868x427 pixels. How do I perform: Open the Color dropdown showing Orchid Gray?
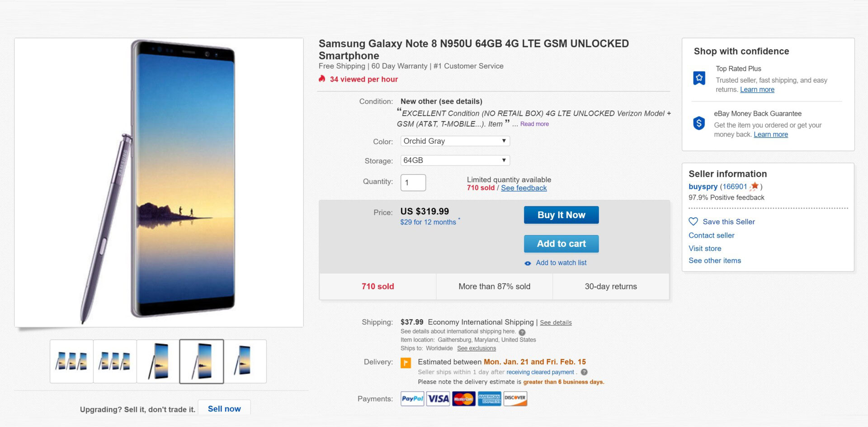[455, 141]
